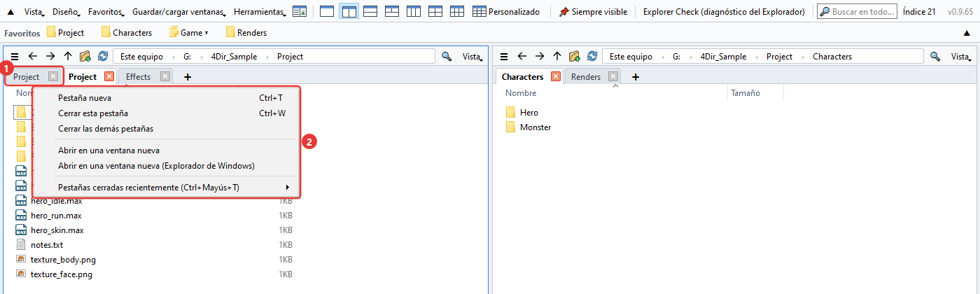Open the right pane Vista dropdown
The width and height of the screenshot is (980, 294).
coord(962,57)
